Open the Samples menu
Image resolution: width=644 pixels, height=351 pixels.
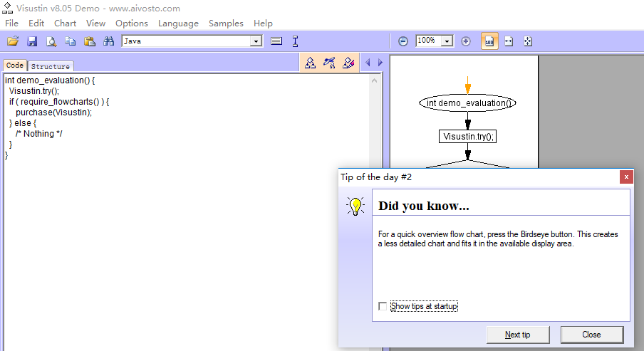pos(226,23)
